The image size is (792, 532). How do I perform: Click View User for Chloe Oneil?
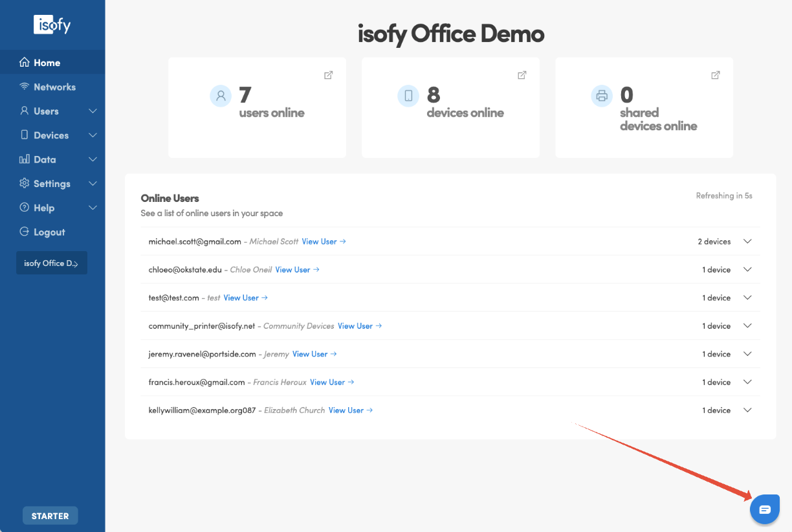[298, 269]
